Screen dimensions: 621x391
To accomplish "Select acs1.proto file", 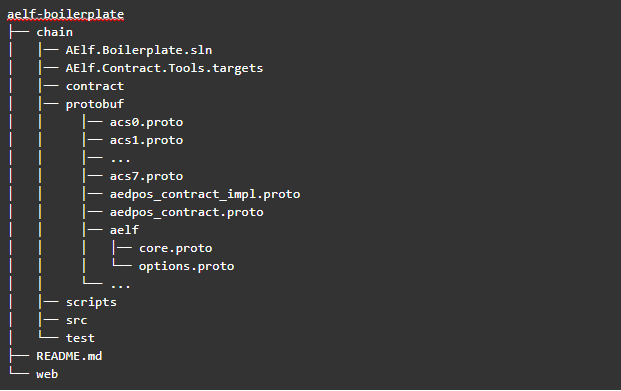I will (147, 140).
